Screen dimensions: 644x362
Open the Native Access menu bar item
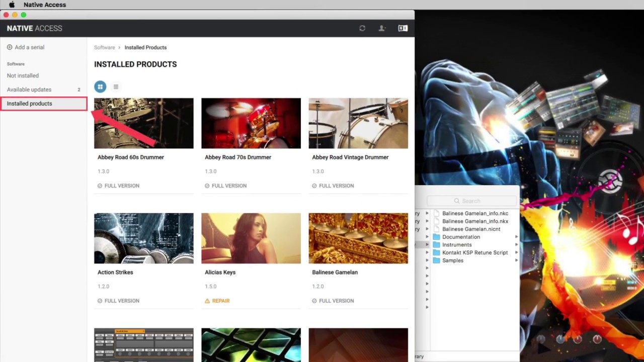click(45, 5)
